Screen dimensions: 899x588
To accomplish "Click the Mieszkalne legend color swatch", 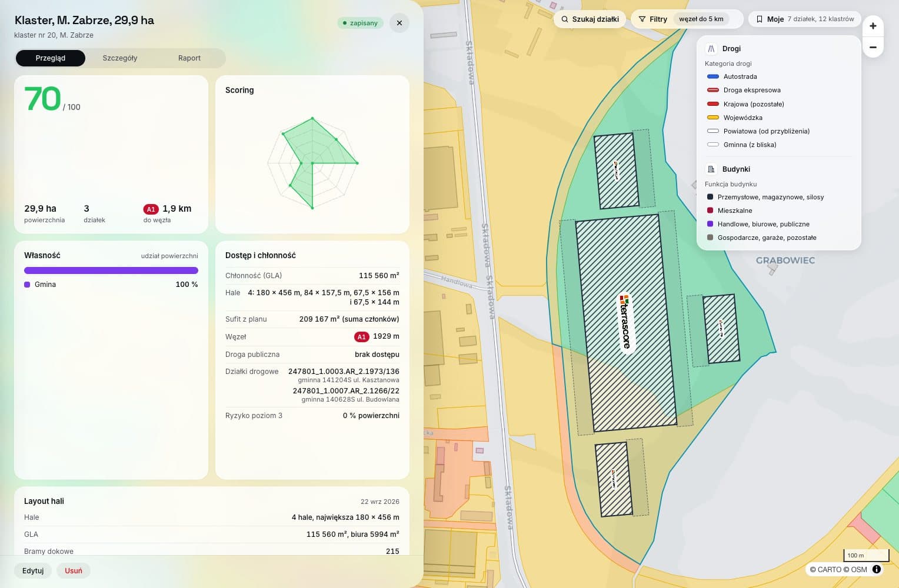I will (710, 211).
